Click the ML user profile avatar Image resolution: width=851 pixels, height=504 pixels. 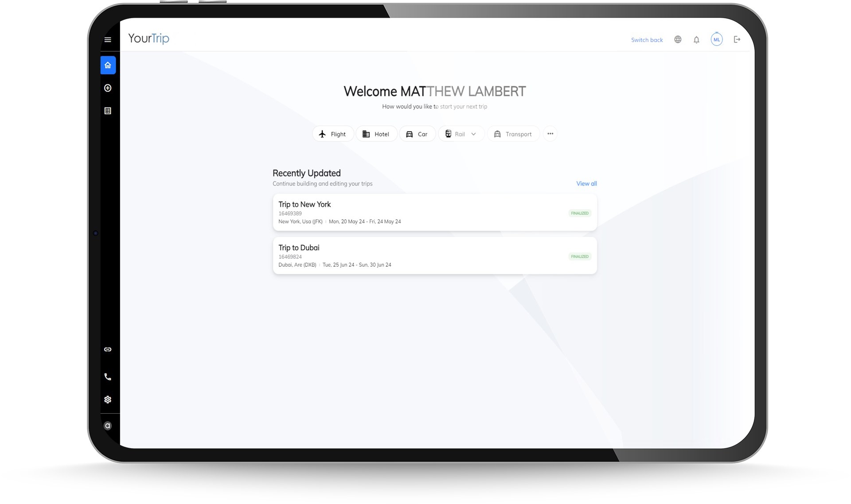717,39
